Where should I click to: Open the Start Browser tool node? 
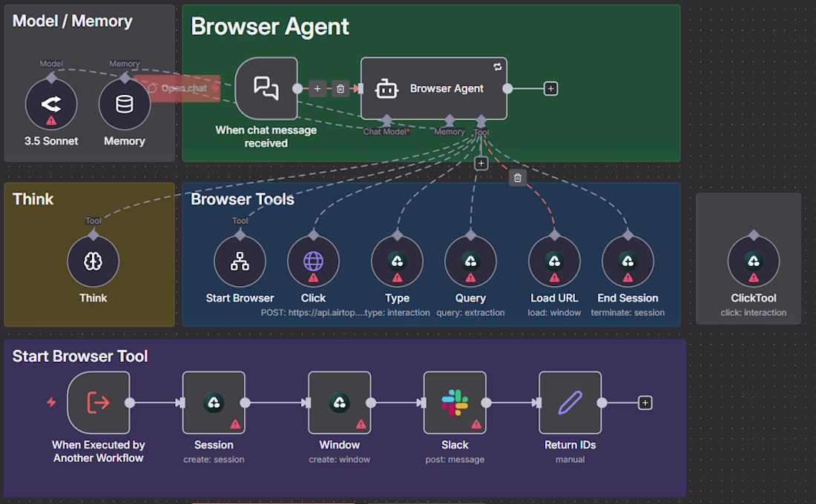(x=240, y=261)
